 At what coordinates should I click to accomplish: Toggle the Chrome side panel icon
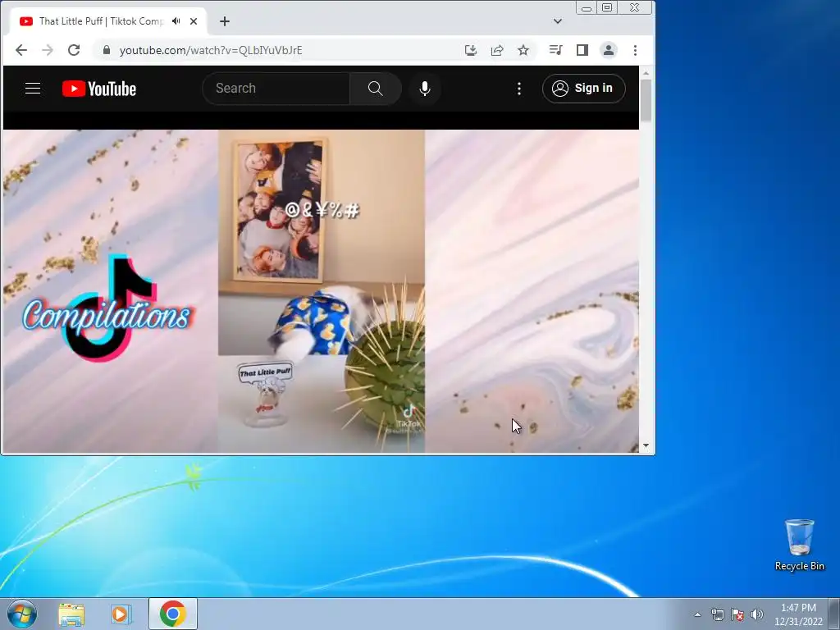click(x=582, y=50)
